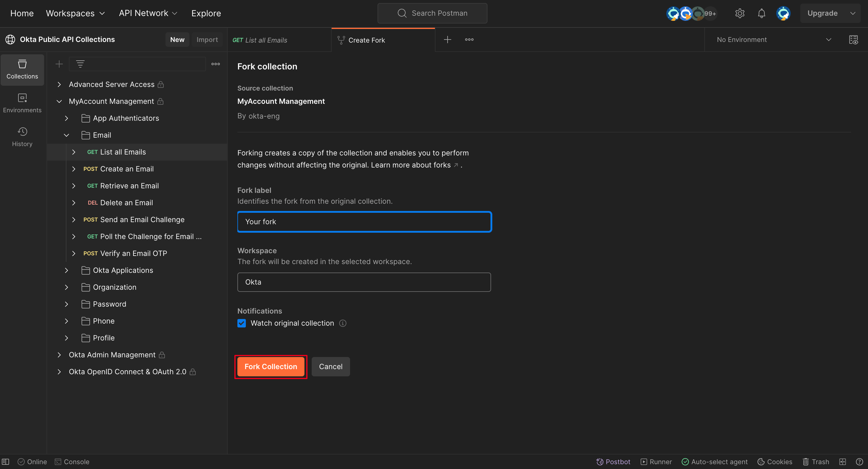This screenshot has height=469, width=868.
Task: Open the user profile avatar menu
Action: (x=783, y=13)
